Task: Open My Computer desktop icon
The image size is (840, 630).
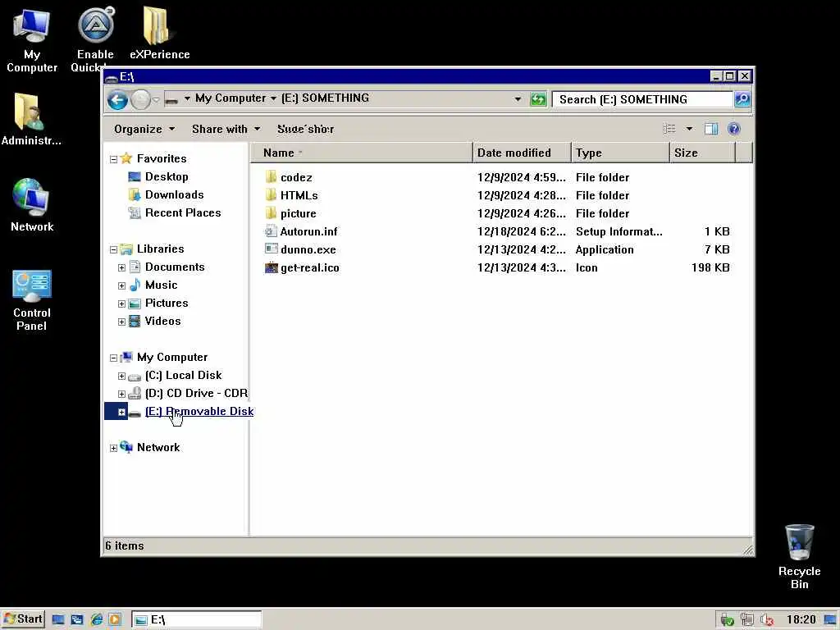Action: 32,39
